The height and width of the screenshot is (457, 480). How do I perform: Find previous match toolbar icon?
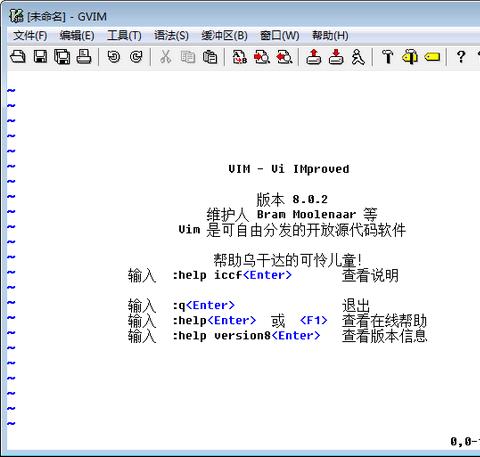284,57
